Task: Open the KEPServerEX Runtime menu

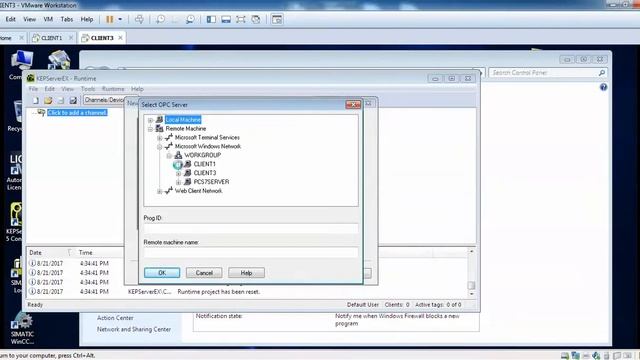Action: (x=113, y=89)
